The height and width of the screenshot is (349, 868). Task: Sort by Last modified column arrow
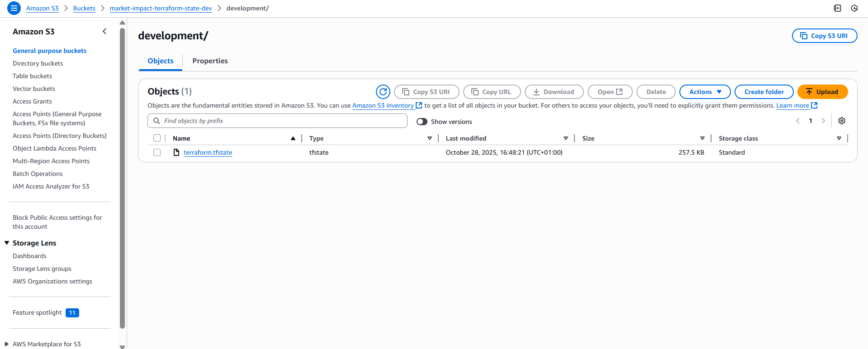[565, 138]
